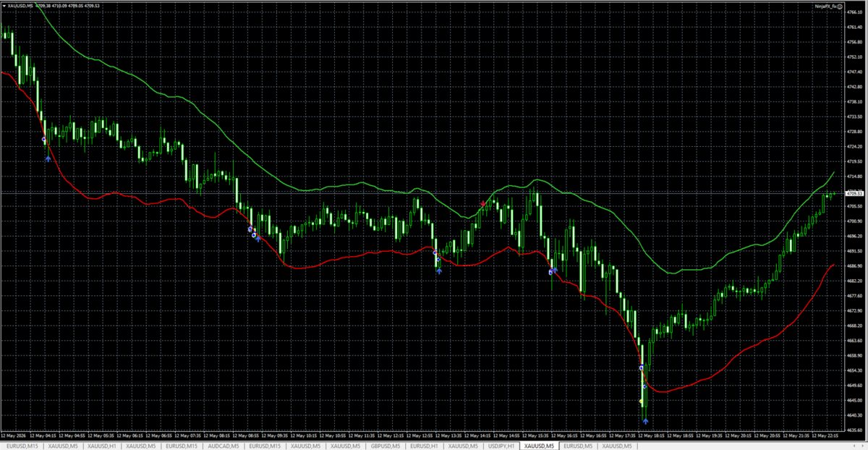Select the XAUUSD,H1 chart tab
Screen dimensions: 868x450
[102, 446]
